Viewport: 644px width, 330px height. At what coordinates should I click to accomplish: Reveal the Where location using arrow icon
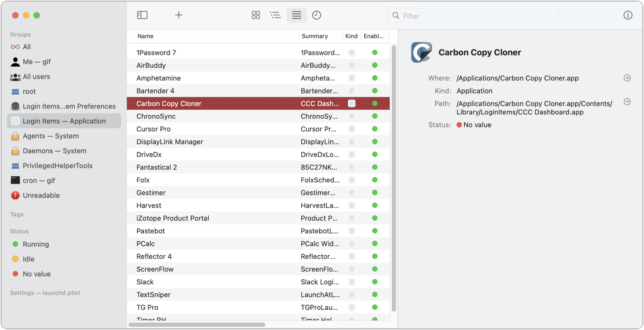tap(627, 78)
